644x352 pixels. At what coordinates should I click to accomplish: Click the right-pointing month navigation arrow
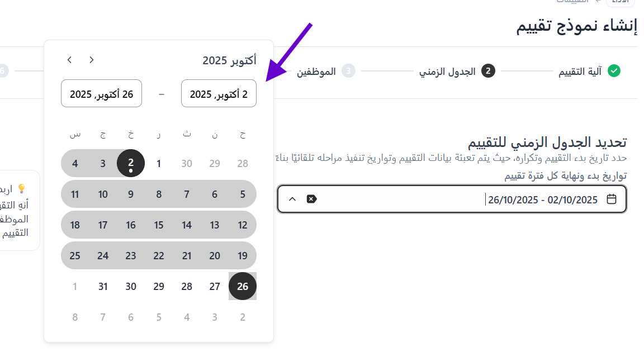pos(92,60)
